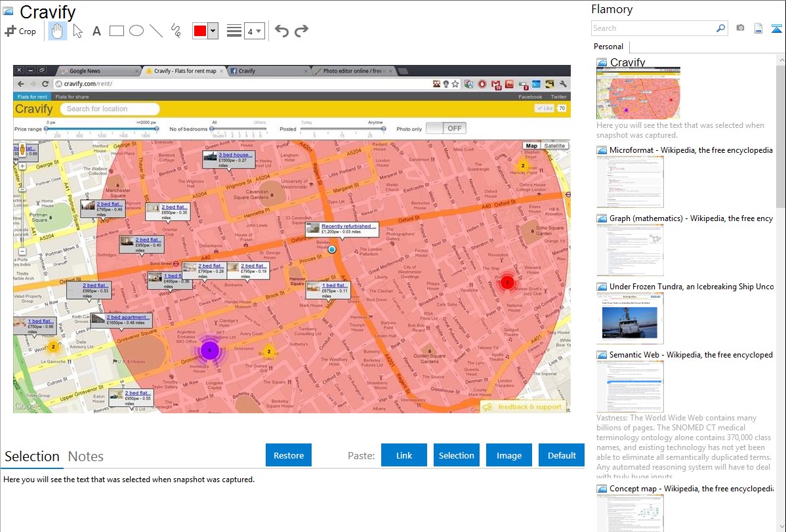Click the camera snapshot icon
786x532 pixels.
tap(740, 28)
